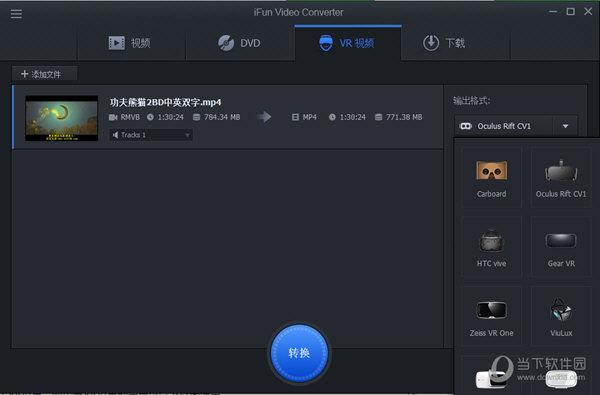The image size is (600, 395).
Task: Click the 添加文件 button
Action: tap(44, 74)
